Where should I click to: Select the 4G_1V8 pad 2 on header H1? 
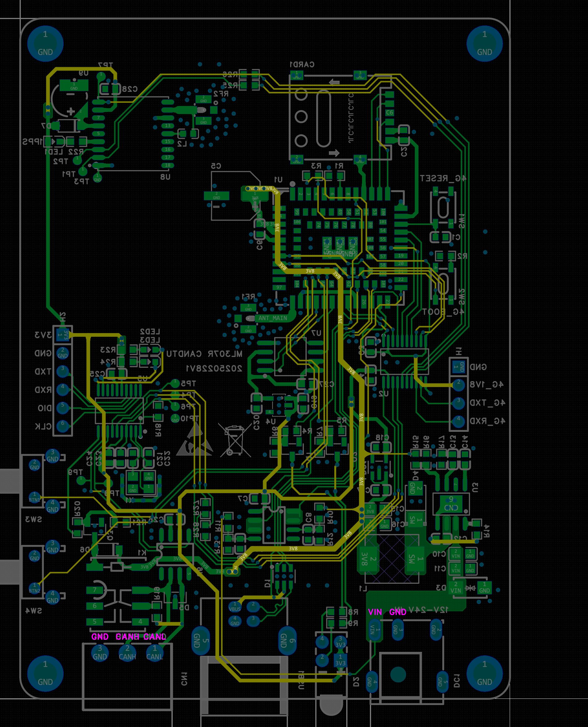pos(459,385)
